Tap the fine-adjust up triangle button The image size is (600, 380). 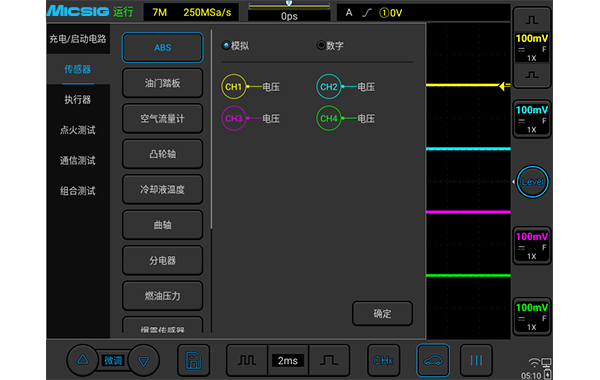(83, 360)
